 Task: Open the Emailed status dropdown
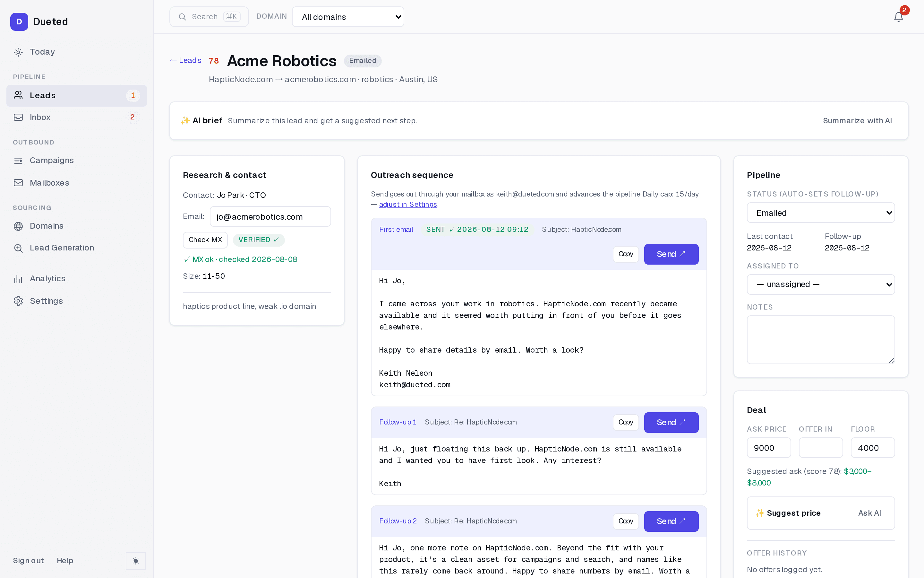[820, 213]
